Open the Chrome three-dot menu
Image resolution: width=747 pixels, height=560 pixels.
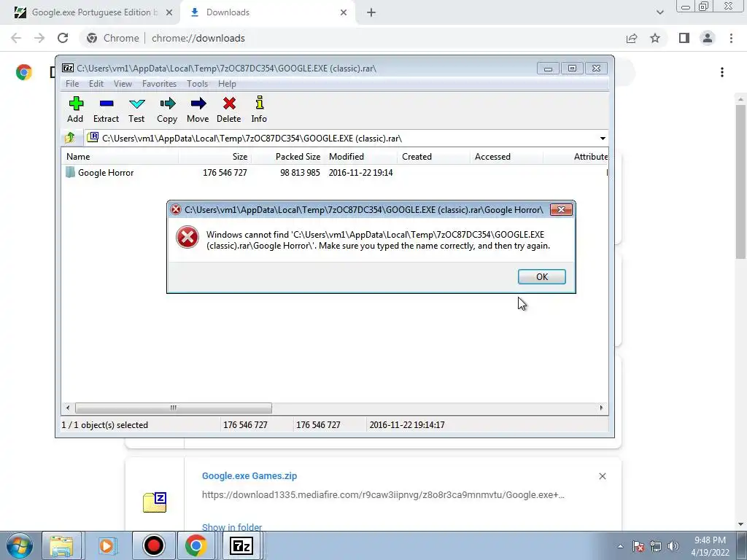[731, 38]
